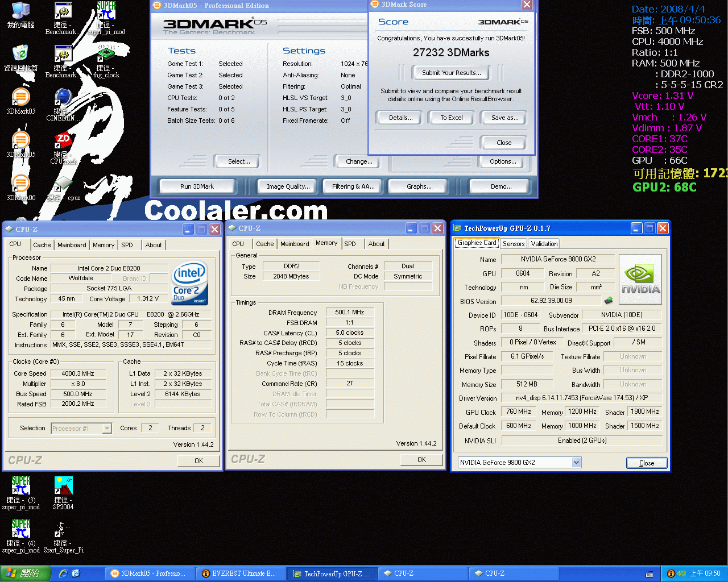Click the Core Speed value 4000.3 MHz
Image resolution: width=728 pixels, height=582 pixels.
point(77,373)
